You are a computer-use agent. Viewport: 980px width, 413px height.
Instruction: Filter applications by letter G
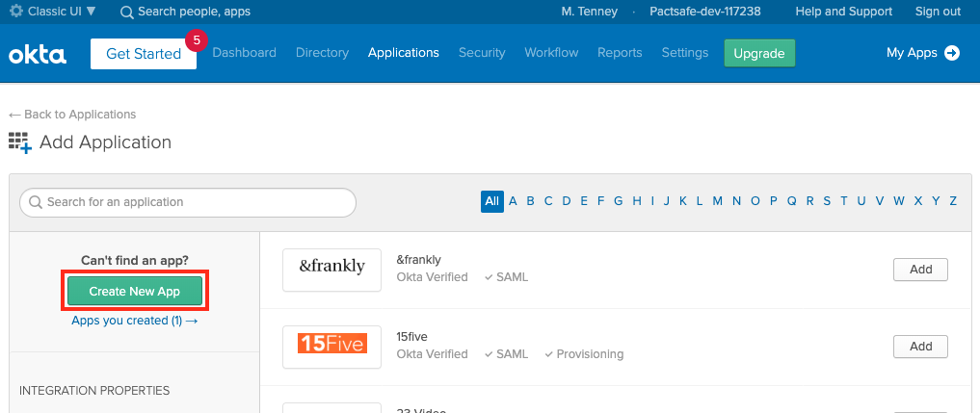click(x=618, y=201)
